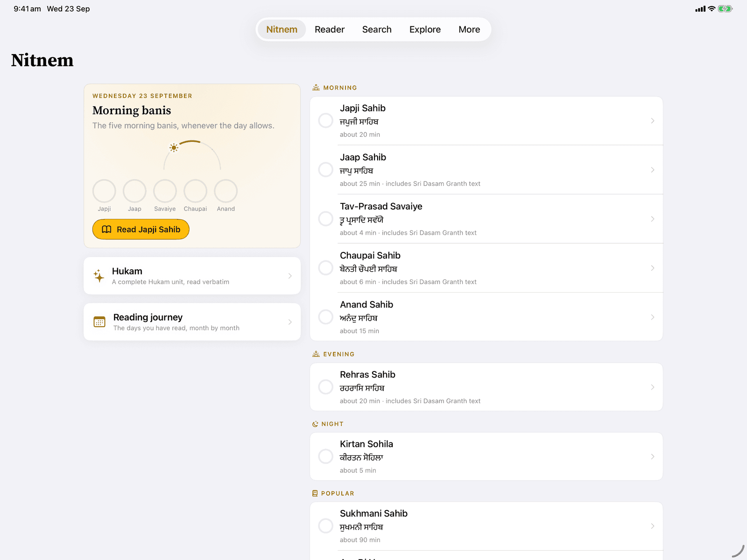Image resolution: width=747 pixels, height=560 pixels.
Task: Tap the Anand progress circle in card
Action: click(226, 191)
